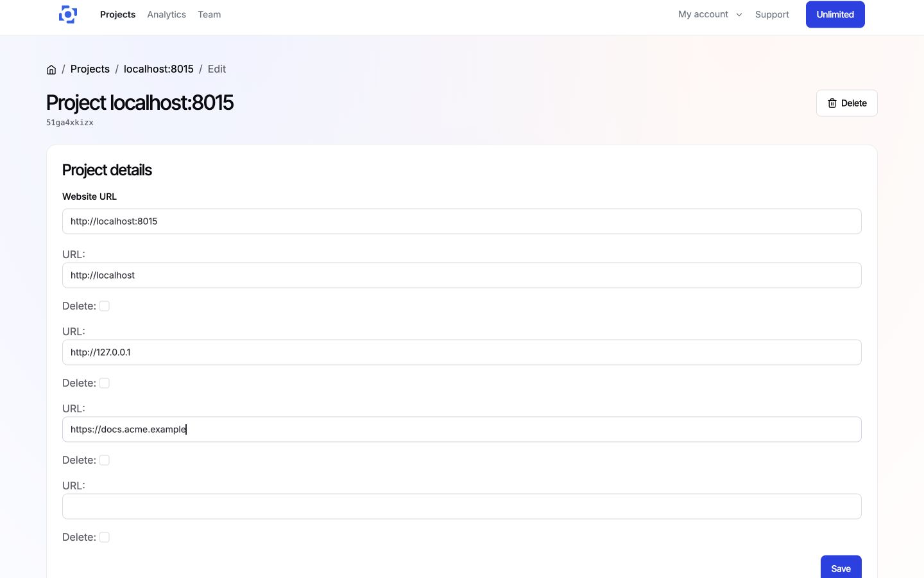The height and width of the screenshot is (578, 924).
Task: Click the empty URL input field
Action: [462, 506]
